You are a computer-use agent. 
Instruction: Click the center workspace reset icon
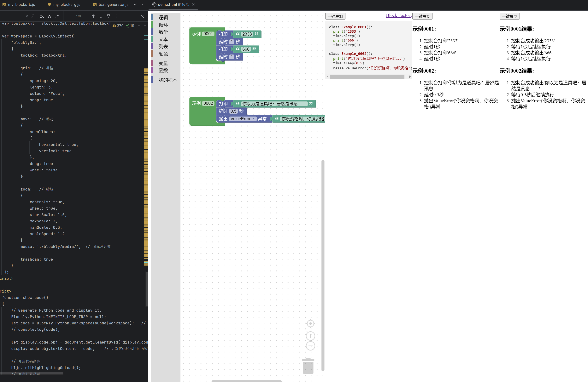[x=310, y=323]
